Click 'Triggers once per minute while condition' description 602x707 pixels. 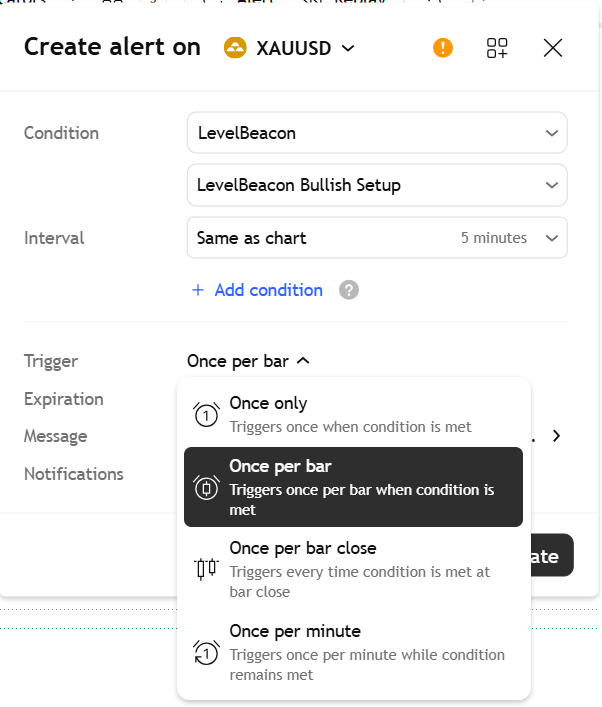367,665
